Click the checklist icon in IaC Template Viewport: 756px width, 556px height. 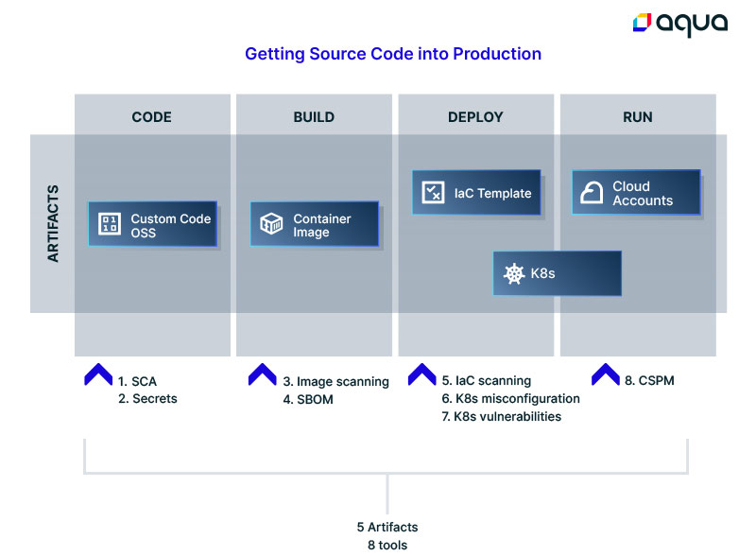point(433,192)
